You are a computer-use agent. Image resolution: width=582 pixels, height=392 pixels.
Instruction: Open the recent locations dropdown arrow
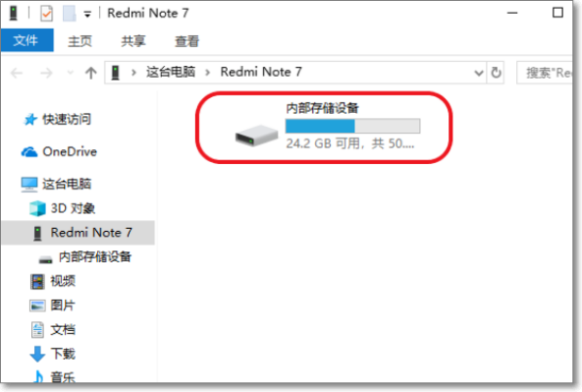tap(70, 73)
